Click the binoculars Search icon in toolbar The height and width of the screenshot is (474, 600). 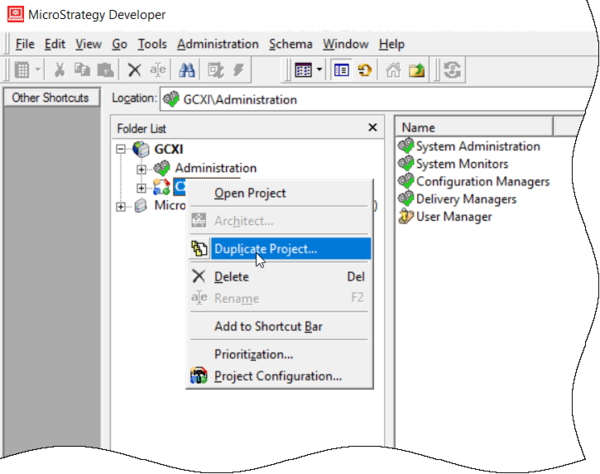click(186, 71)
